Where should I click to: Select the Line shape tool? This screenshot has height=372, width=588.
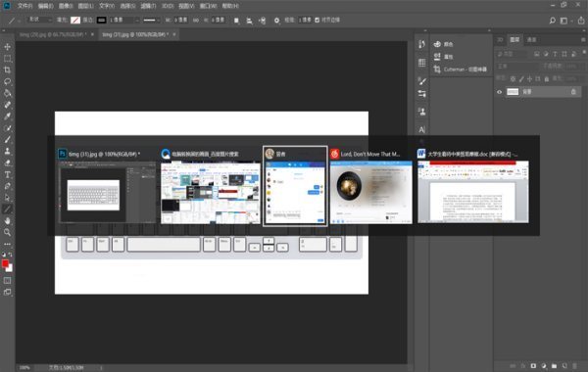[x=7, y=209]
